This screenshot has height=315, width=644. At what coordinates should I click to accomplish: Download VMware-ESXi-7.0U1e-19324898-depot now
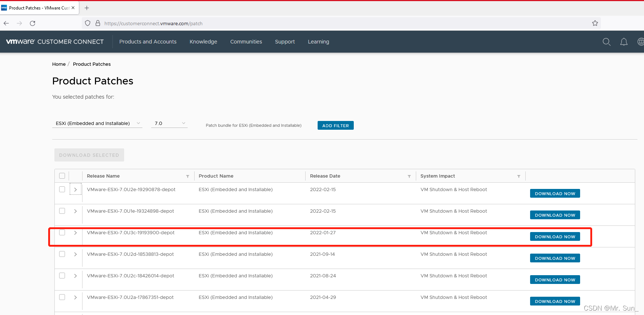click(x=555, y=215)
